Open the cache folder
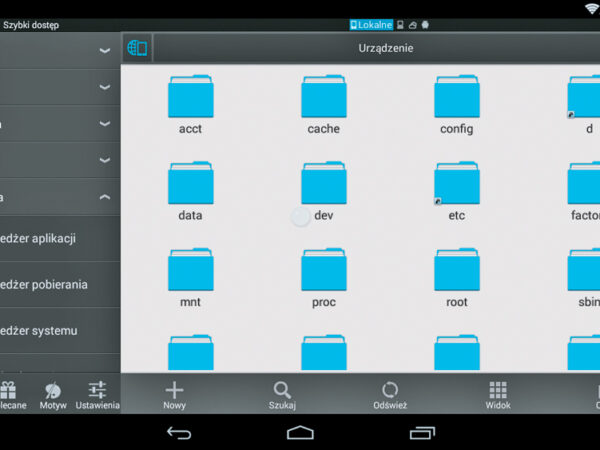The height and width of the screenshot is (450, 600). (x=323, y=104)
